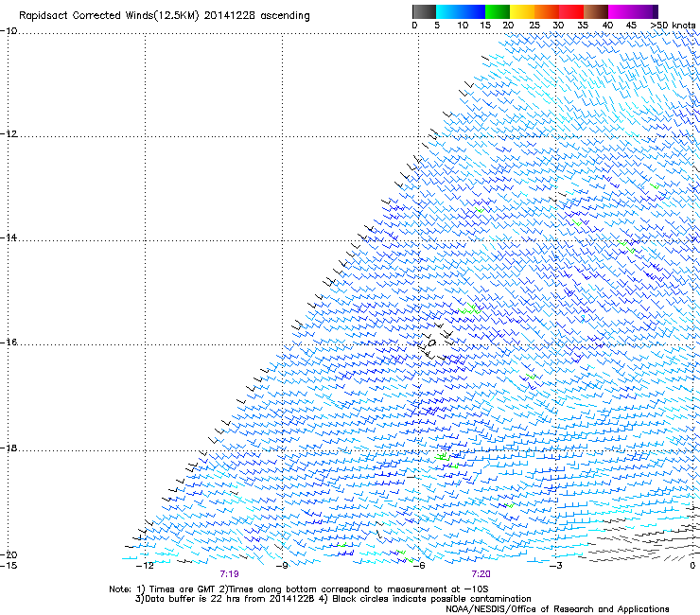Select the green 15-20 knots legend swatch
The image size is (700, 615).
tap(497, 11)
